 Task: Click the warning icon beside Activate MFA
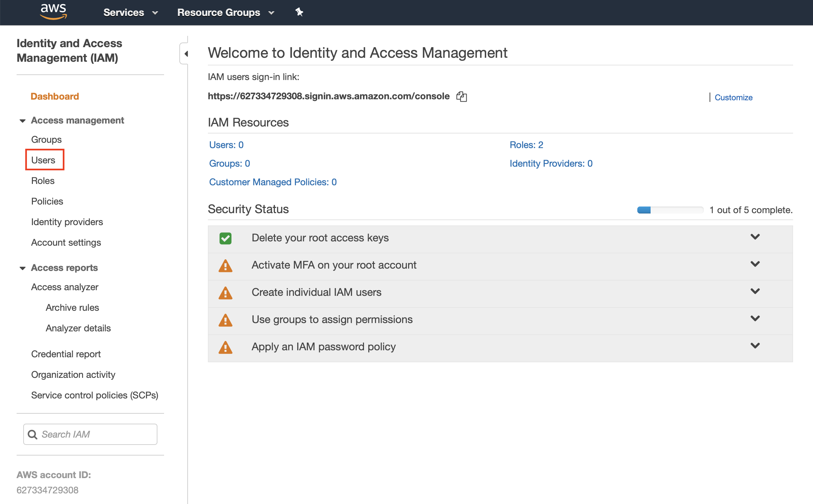coord(225,266)
